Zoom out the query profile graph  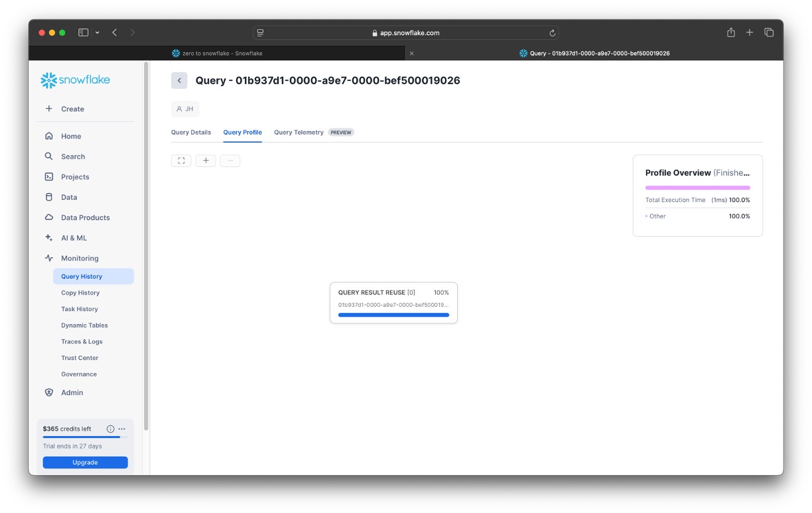230,160
